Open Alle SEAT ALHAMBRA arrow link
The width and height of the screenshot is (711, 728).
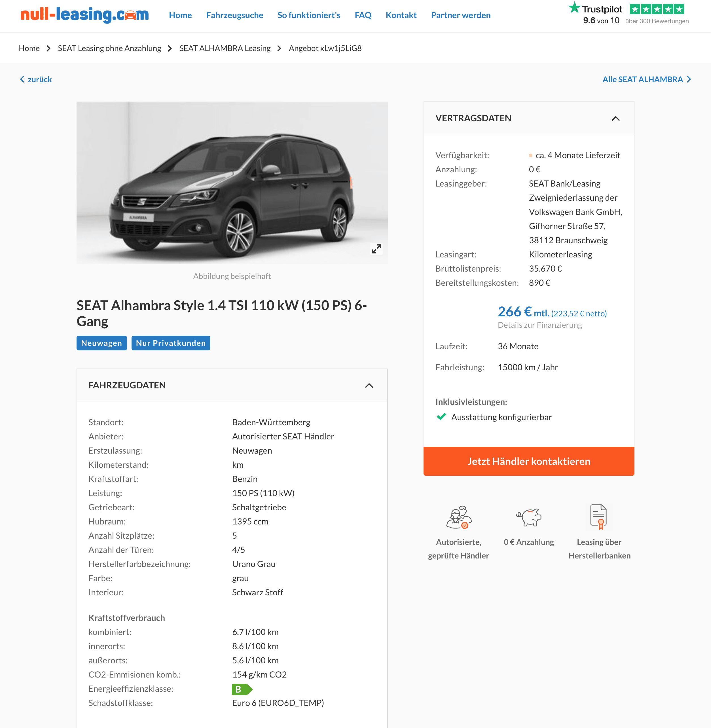click(x=647, y=79)
